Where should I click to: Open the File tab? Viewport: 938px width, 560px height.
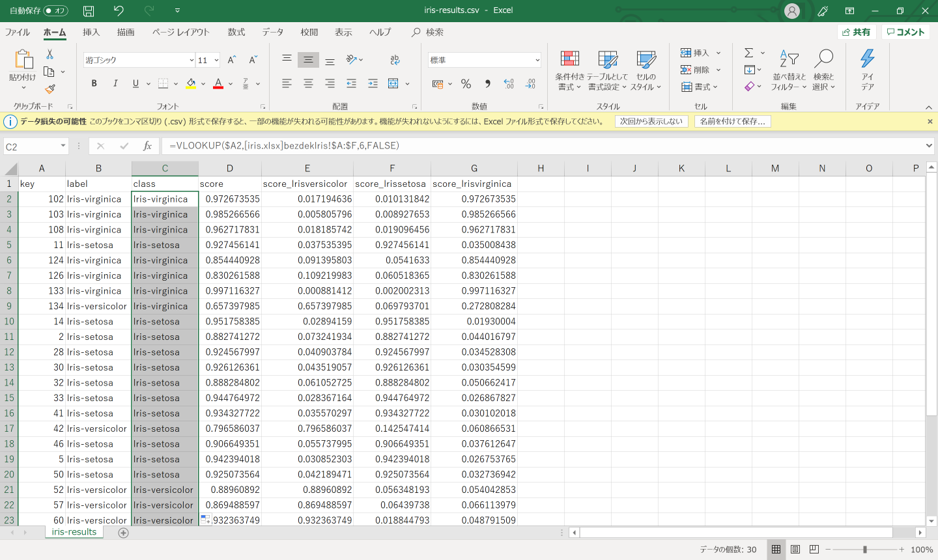18,32
